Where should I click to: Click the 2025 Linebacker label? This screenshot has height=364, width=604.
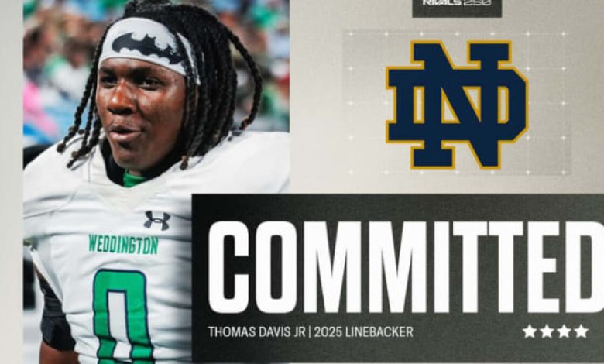[x=363, y=331]
